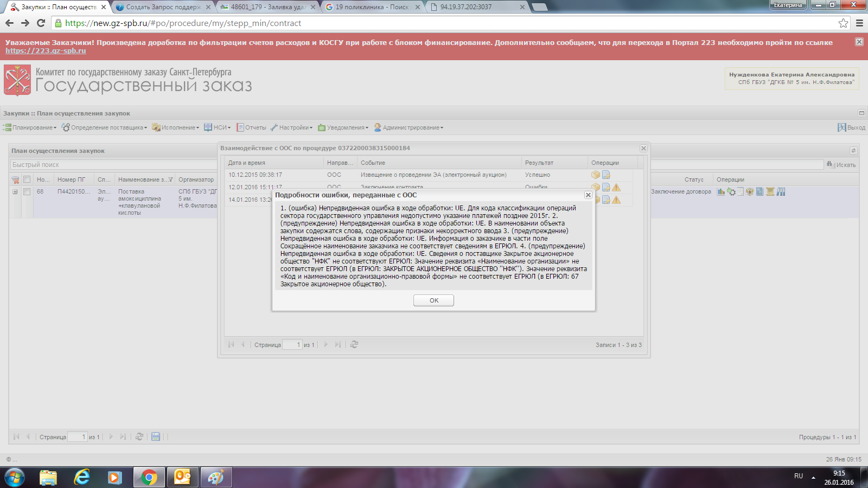
Task: Collapse the Закупки panel via header toggle
Action: pos(861,113)
